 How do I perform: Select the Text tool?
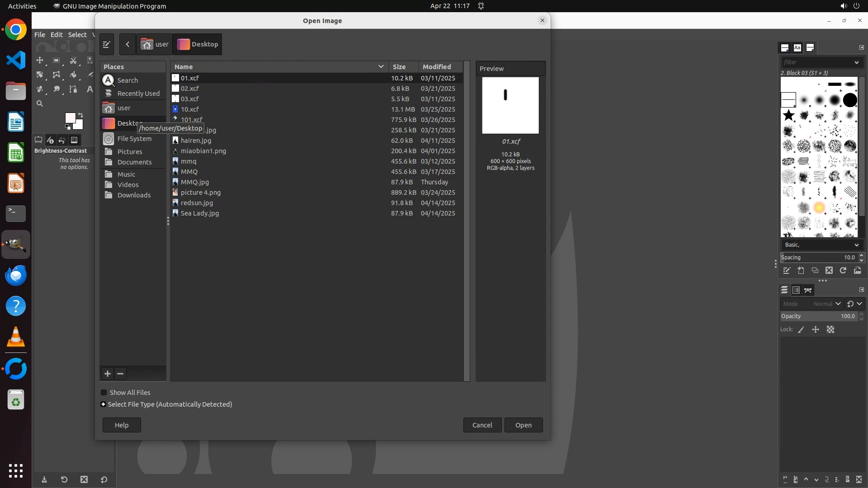tap(90, 89)
